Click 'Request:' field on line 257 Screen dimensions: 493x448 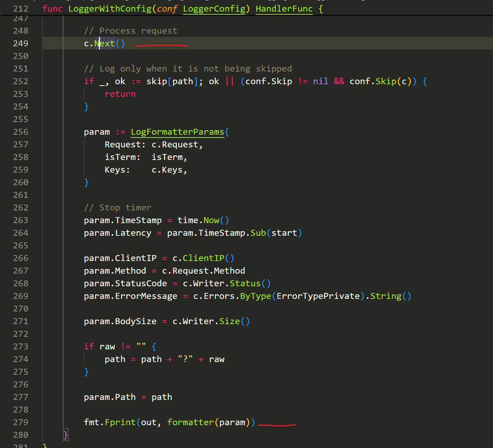click(x=125, y=145)
